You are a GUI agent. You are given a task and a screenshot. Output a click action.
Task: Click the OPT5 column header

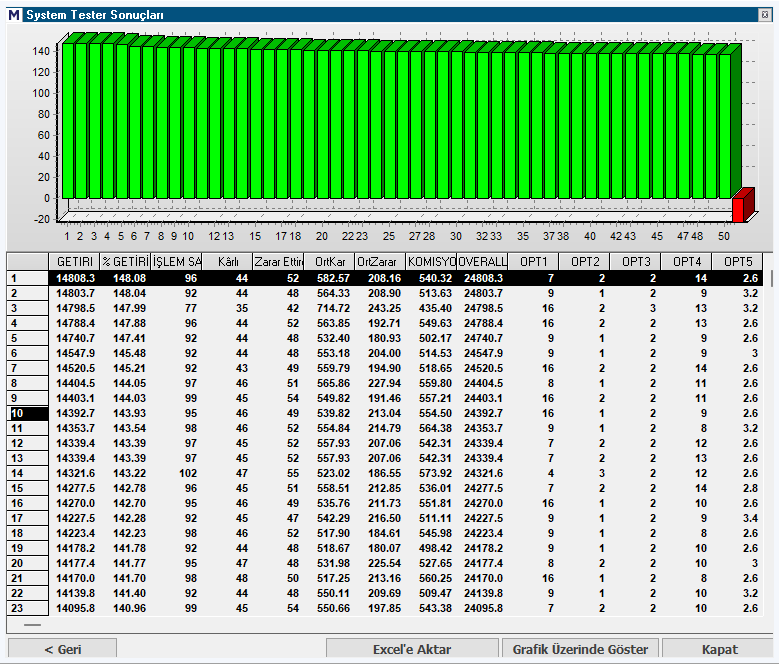coord(737,262)
